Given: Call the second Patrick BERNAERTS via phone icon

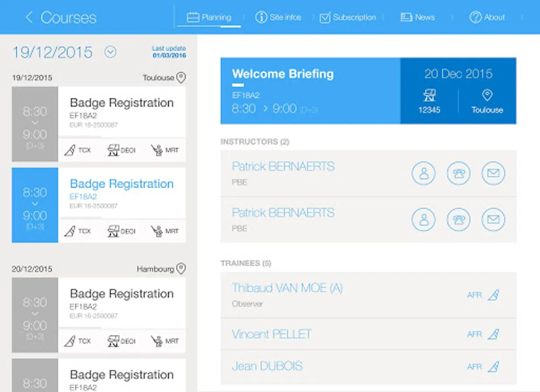Looking at the screenshot, I should pyautogui.click(x=458, y=220).
